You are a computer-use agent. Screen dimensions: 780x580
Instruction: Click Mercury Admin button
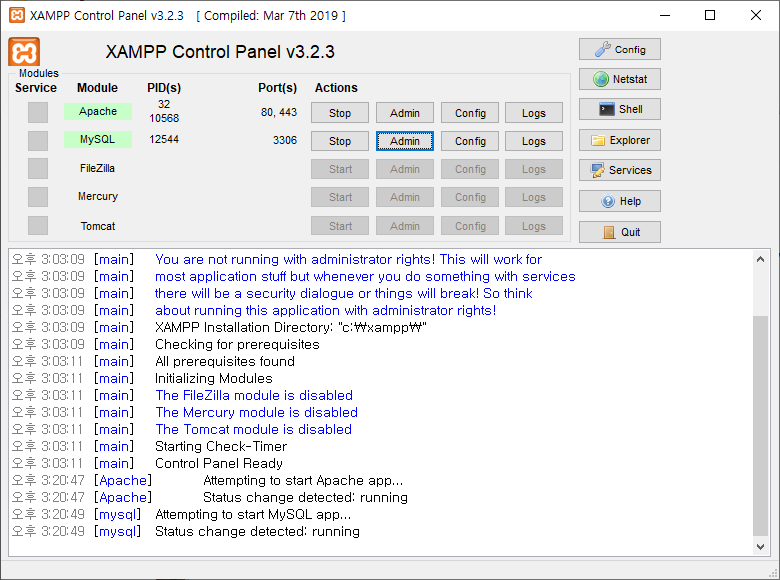click(x=405, y=197)
